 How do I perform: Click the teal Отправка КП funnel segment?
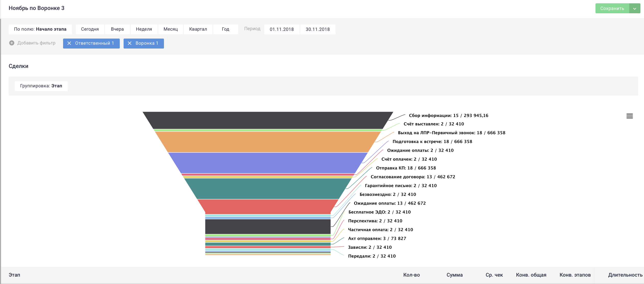(268, 188)
